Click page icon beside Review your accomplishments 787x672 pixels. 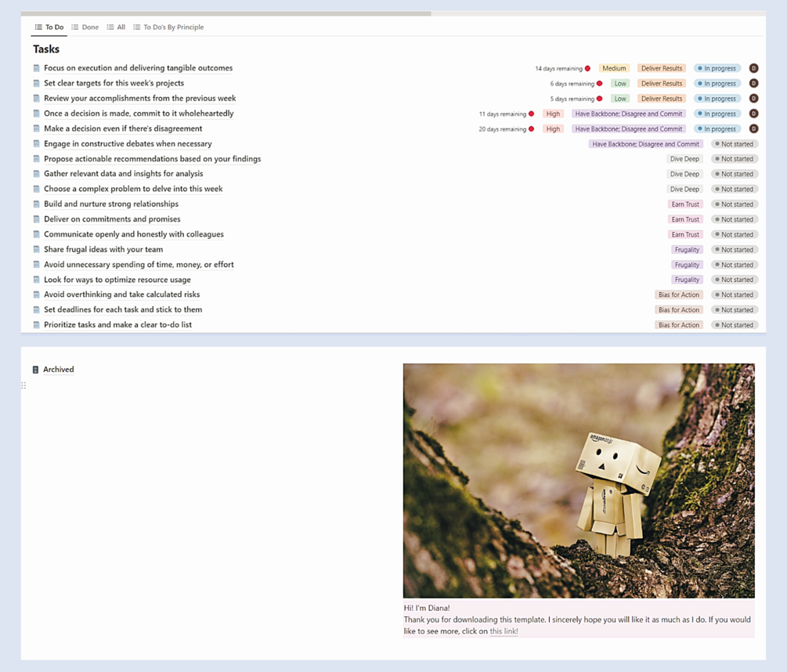[37, 99]
